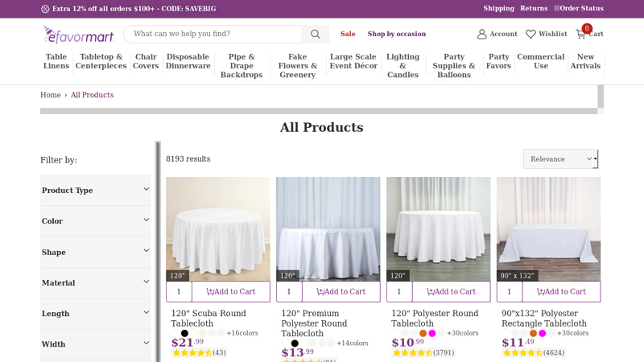Click quantity field for 90"x132" Rectangle Tablecloth

click(509, 291)
